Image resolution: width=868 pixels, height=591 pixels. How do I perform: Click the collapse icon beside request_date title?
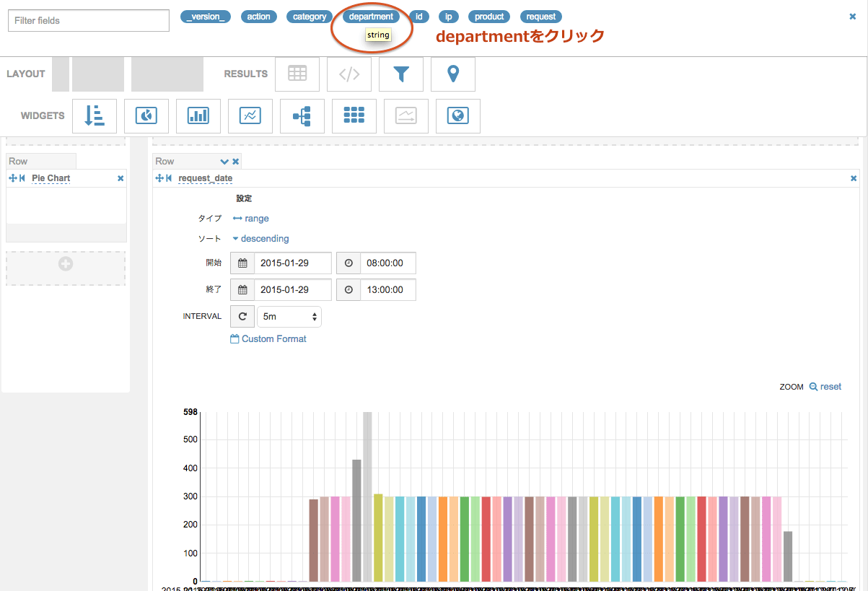coord(169,178)
